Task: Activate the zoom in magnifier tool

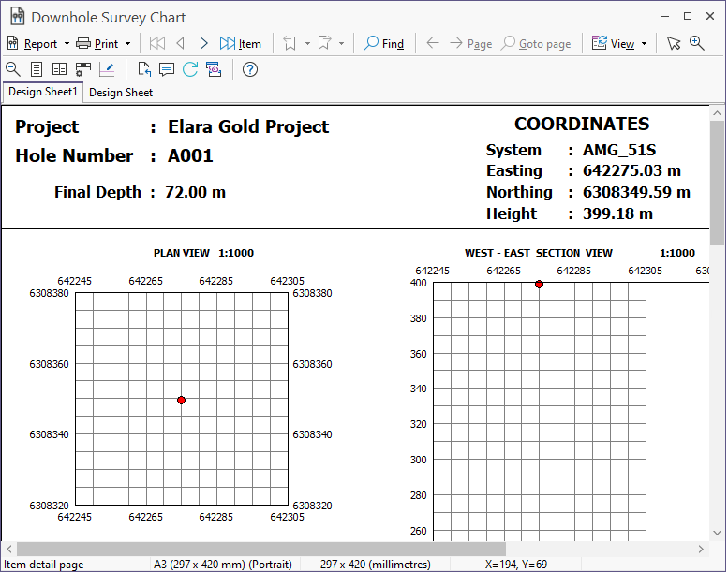Action: pos(696,43)
